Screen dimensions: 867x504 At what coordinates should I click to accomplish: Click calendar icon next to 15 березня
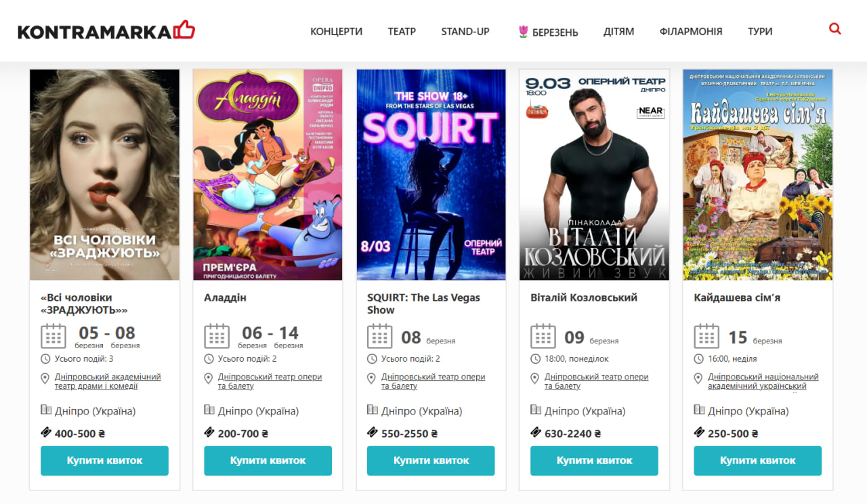click(x=706, y=336)
